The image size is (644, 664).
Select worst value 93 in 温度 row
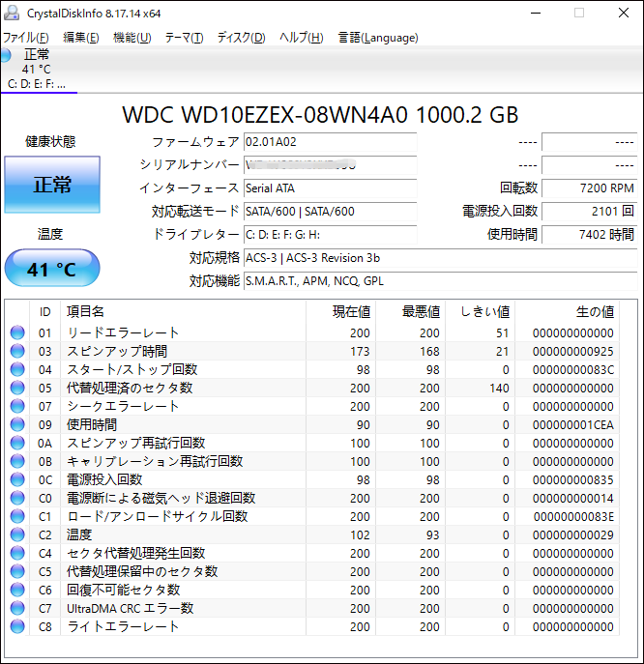coord(432,534)
